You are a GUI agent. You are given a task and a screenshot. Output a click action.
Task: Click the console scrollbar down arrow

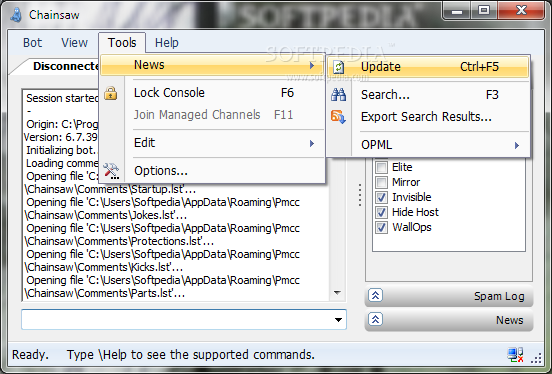pos(337,293)
